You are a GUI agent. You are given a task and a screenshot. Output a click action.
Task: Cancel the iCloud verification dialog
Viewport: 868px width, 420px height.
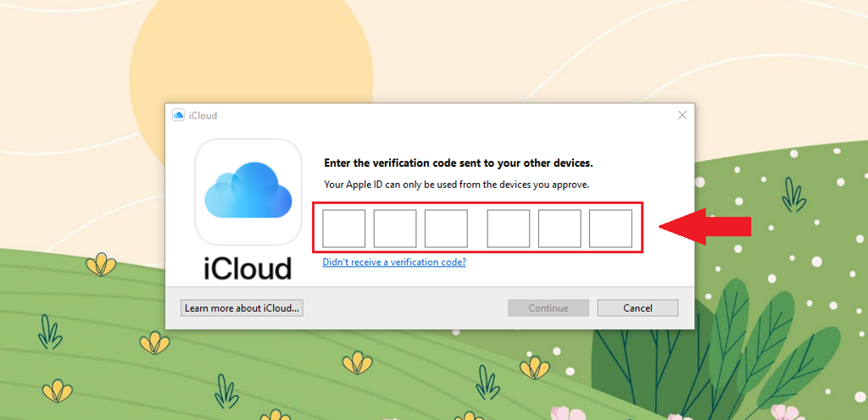(637, 308)
